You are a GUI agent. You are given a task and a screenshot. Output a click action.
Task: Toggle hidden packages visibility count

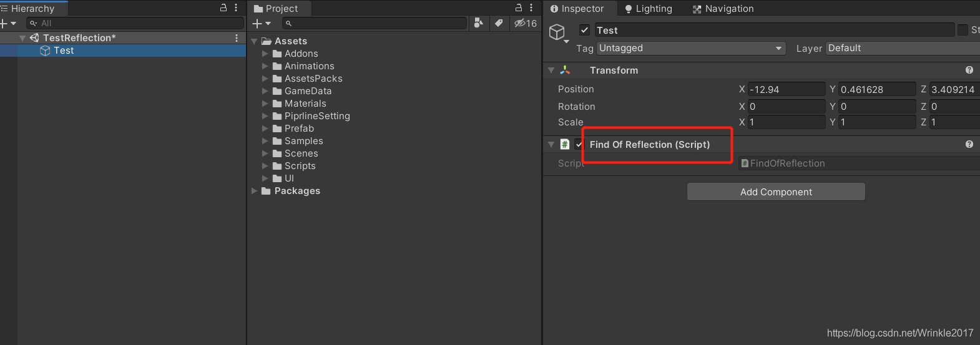(526, 23)
